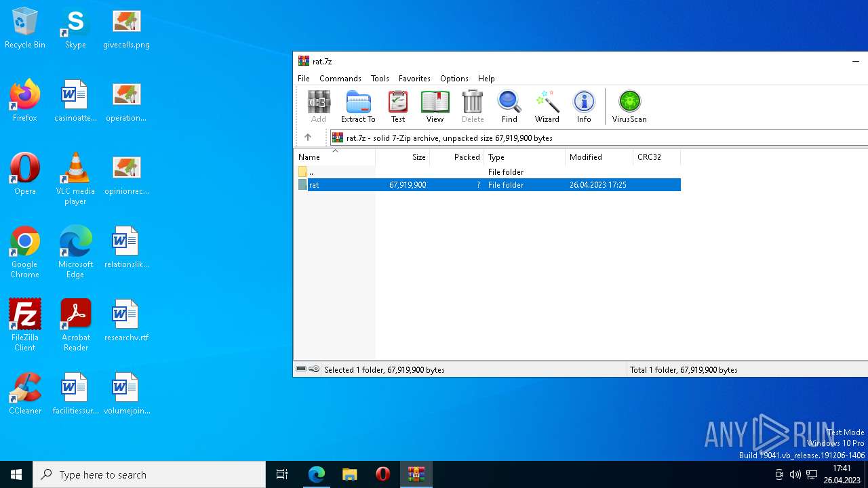
Task: Select researchv.rtf desktop file
Action: click(x=126, y=321)
